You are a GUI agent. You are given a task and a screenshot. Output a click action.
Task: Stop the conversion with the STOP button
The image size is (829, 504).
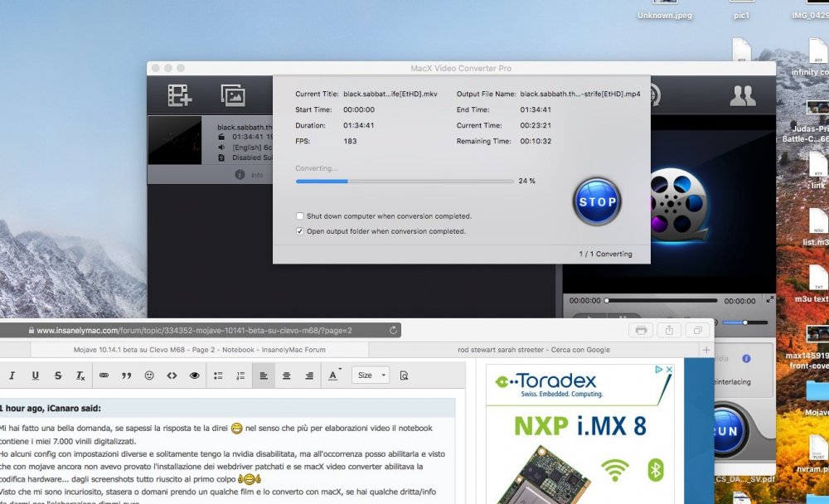(x=597, y=201)
